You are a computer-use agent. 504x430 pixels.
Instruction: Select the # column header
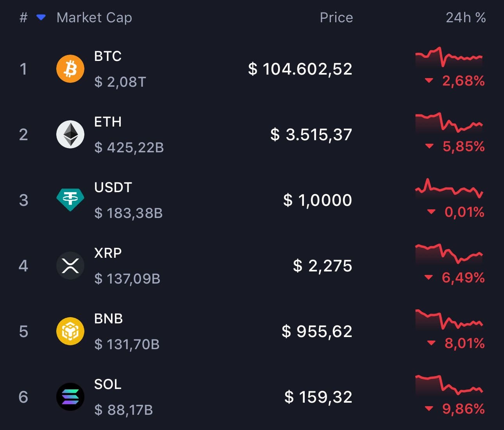[x=23, y=17]
